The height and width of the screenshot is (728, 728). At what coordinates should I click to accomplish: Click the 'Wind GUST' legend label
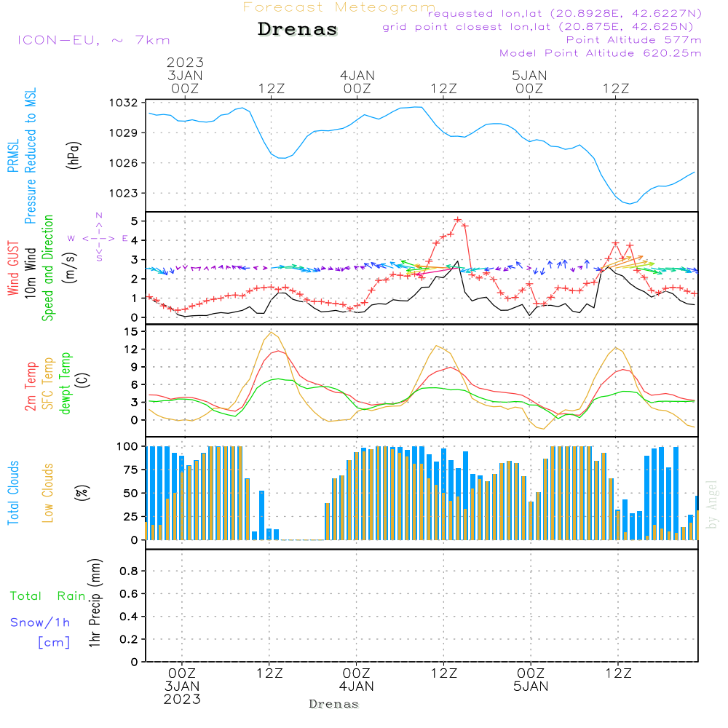(13, 268)
